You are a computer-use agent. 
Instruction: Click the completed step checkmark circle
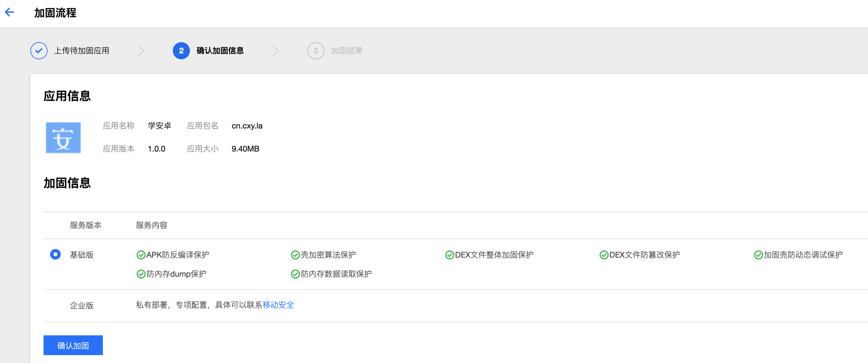coord(39,51)
